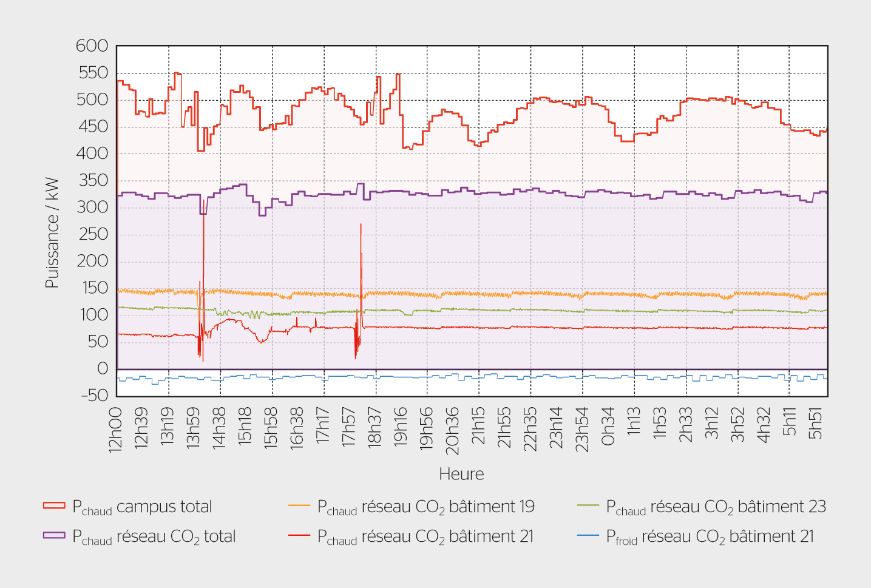
Task: Click the 17h57 time tick label
Action: click(349, 427)
